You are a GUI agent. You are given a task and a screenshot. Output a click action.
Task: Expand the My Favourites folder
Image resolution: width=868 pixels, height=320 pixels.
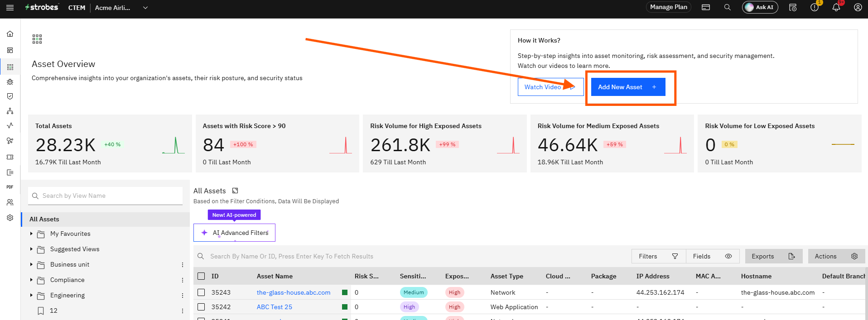tap(31, 234)
